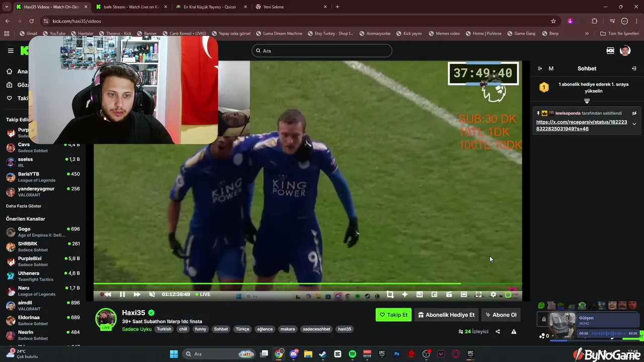Open the hamburger menu beside the Kick logo
Viewport: 644px width, 362px height.
coord(11,51)
